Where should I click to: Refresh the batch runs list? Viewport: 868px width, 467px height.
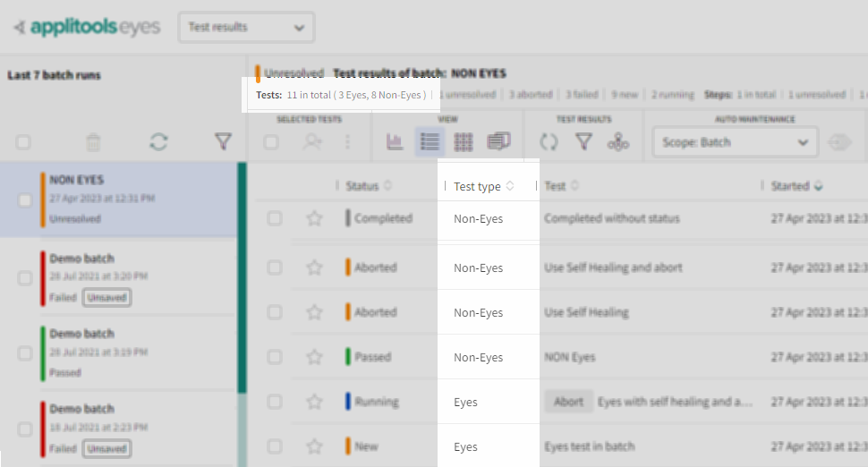158,141
